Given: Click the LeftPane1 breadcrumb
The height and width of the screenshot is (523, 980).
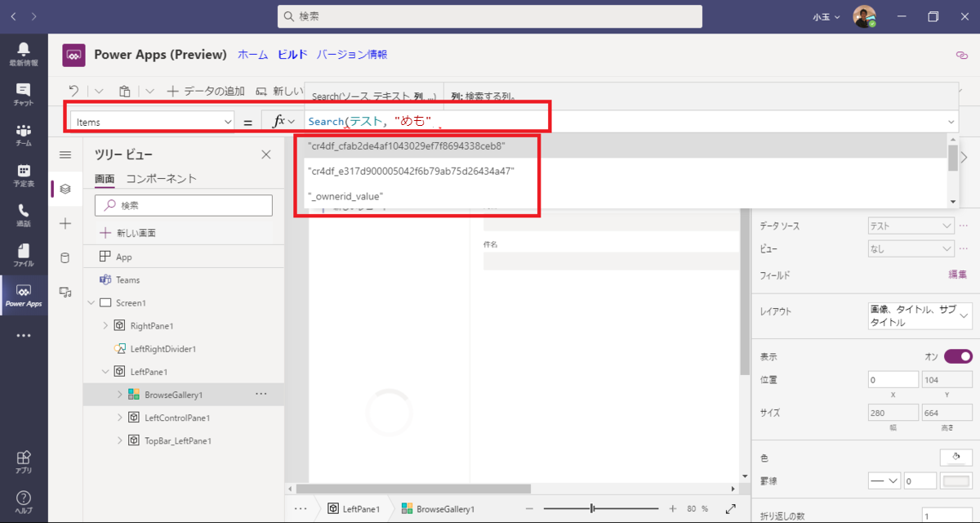Looking at the screenshot, I should pyautogui.click(x=354, y=508).
